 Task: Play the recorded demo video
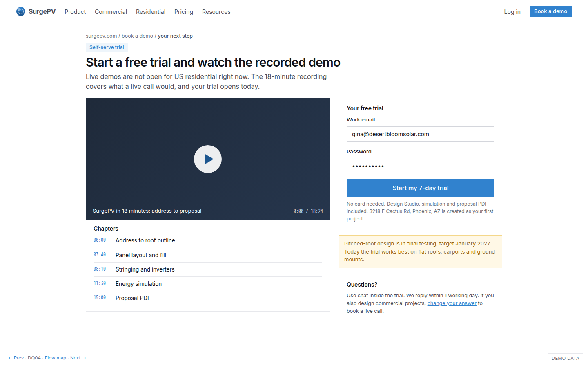pos(208,159)
